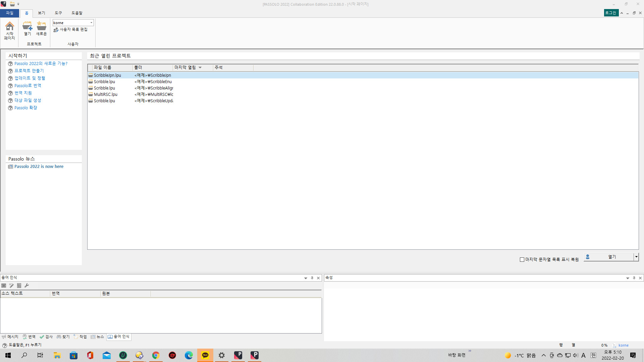
Task: Open Google Chrome from the taskbar
Action: point(156,355)
